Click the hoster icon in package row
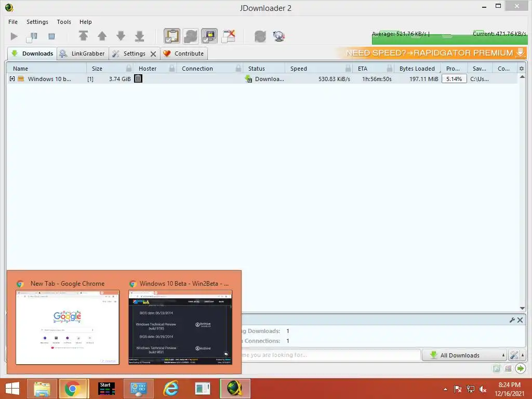This screenshot has width=532, height=399. point(138,79)
